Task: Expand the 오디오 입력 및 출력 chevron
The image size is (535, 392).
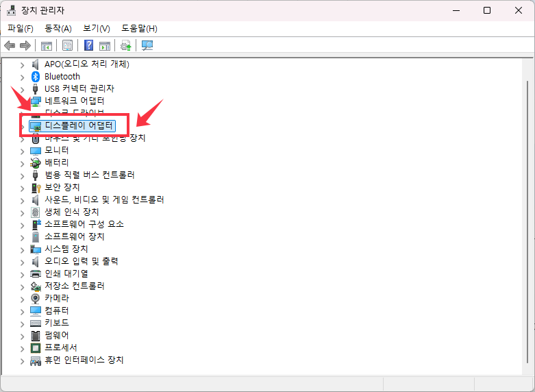Action: (x=22, y=262)
